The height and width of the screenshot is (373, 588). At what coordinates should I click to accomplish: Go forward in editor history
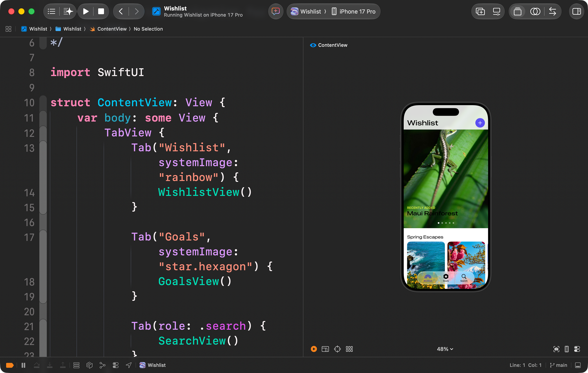(137, 11)
